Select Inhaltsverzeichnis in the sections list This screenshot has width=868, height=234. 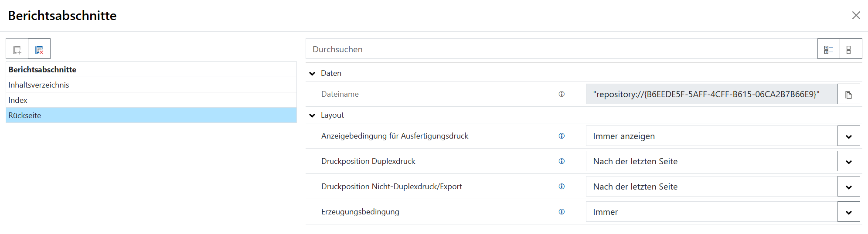coord(39,85)
